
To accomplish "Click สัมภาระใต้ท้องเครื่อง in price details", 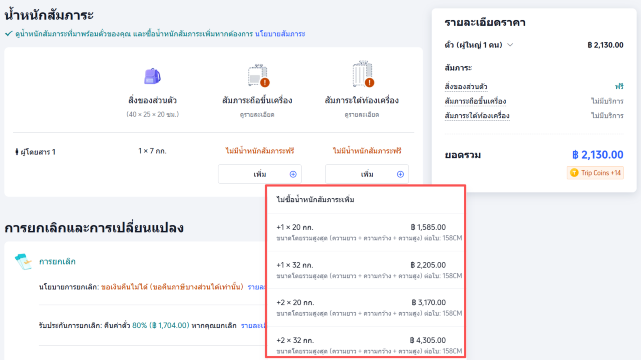I will 477,116.
